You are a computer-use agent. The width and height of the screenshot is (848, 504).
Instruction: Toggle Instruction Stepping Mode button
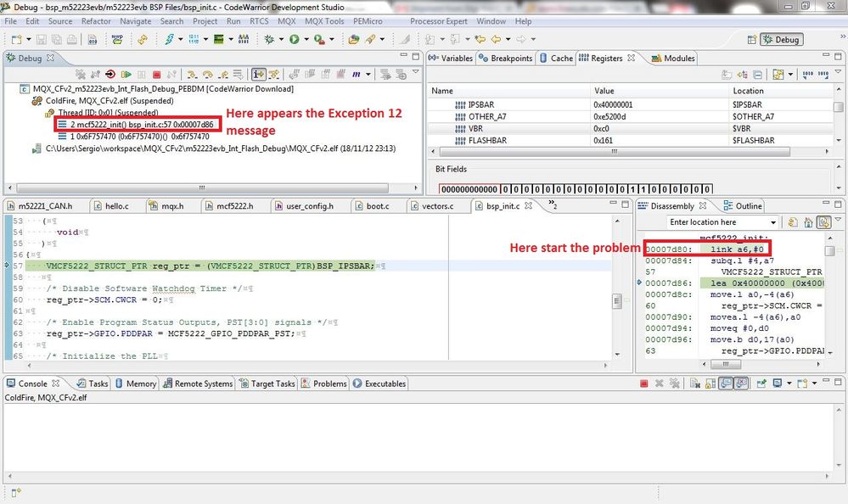[259, 74]
